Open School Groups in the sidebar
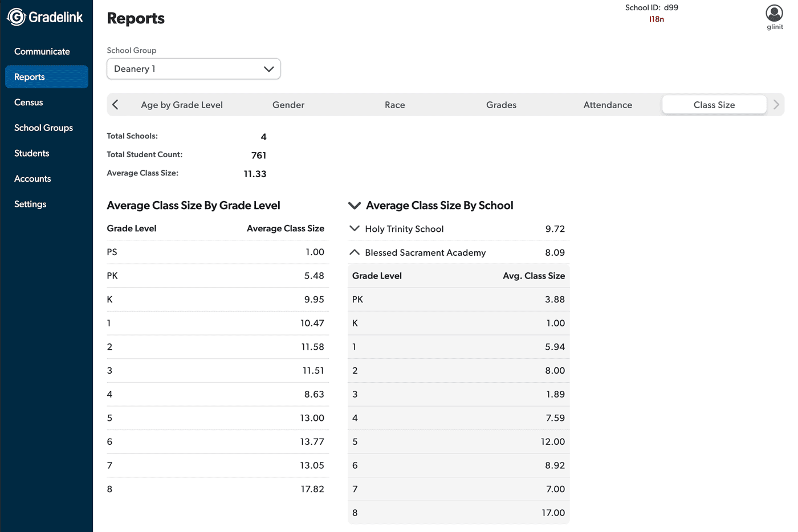This screenshot has height=532, width=798. coord(43,128)
